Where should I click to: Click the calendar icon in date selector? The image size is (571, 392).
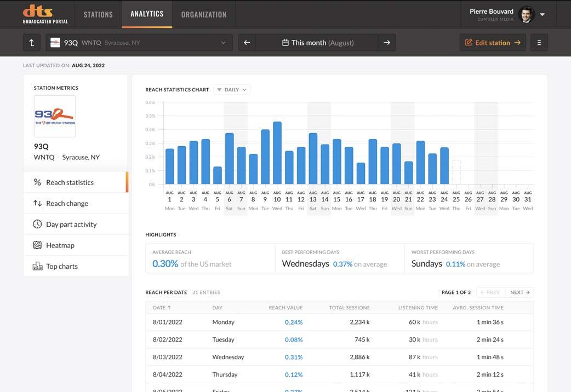point(285,43)
